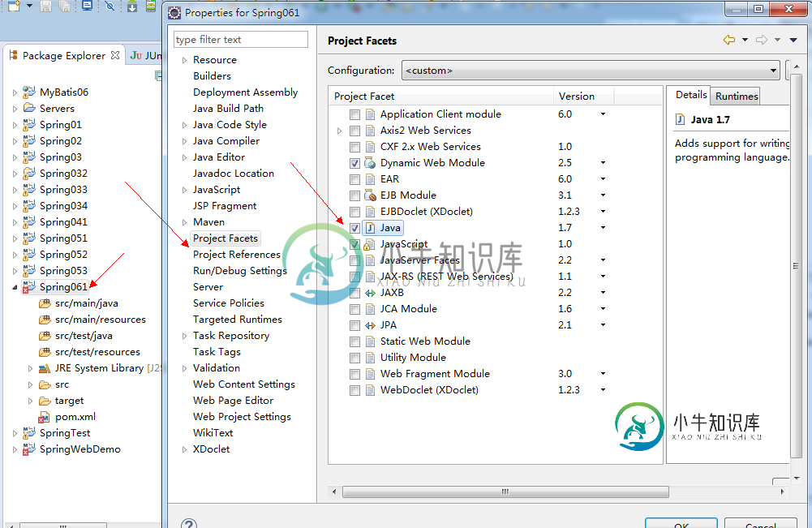The width and height of the screenshot is (812, 528).
Task: Select Targeted Runtimes in properties tree
Action: point(238,320)
